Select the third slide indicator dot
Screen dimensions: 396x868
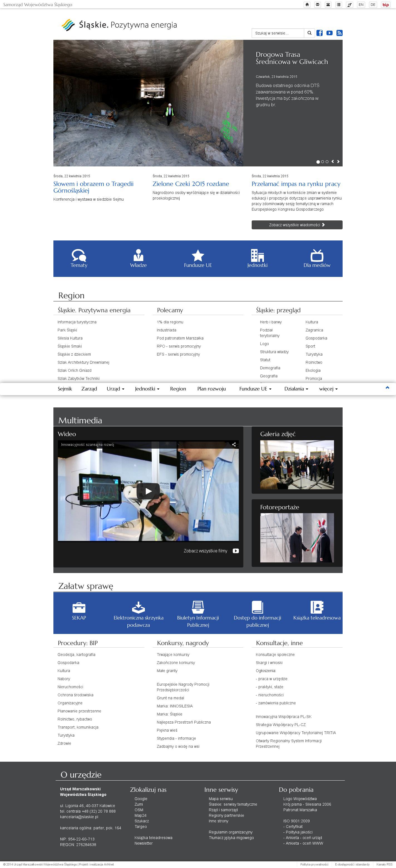[x=327, y=162]
